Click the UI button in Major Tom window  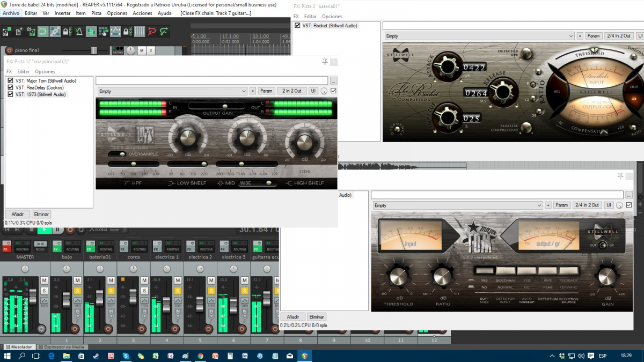[x=609, y=205]
